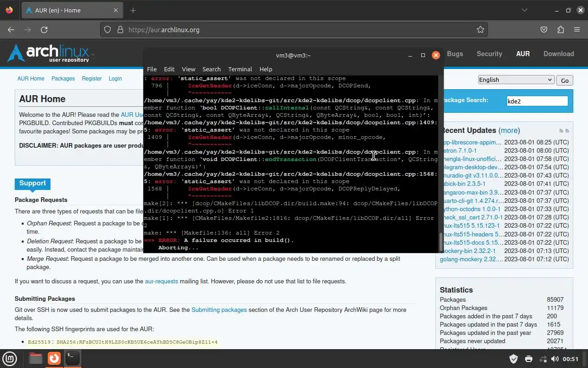This screenshot has width=588, height=368.
Task: Bookmark this page with the star icon
Action: (481, 29)
